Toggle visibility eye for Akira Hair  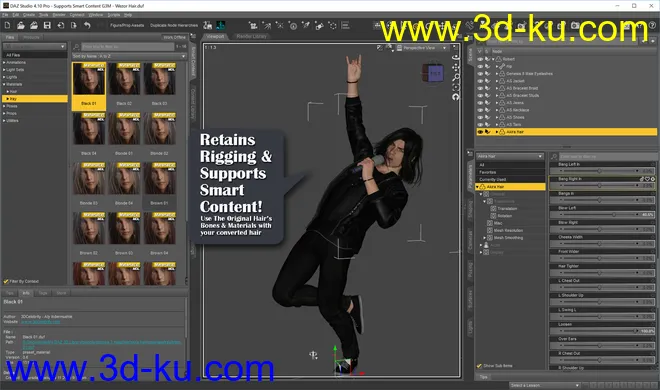[480, 132]
